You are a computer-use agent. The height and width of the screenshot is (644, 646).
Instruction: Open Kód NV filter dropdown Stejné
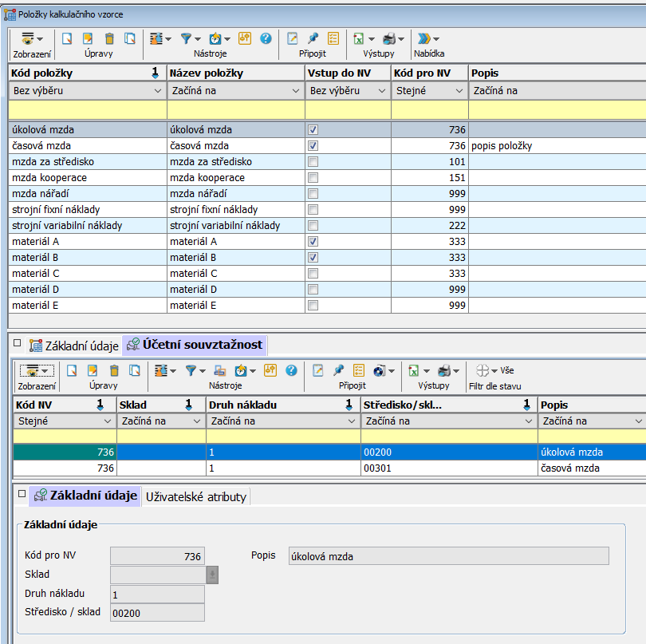point(65,421)
